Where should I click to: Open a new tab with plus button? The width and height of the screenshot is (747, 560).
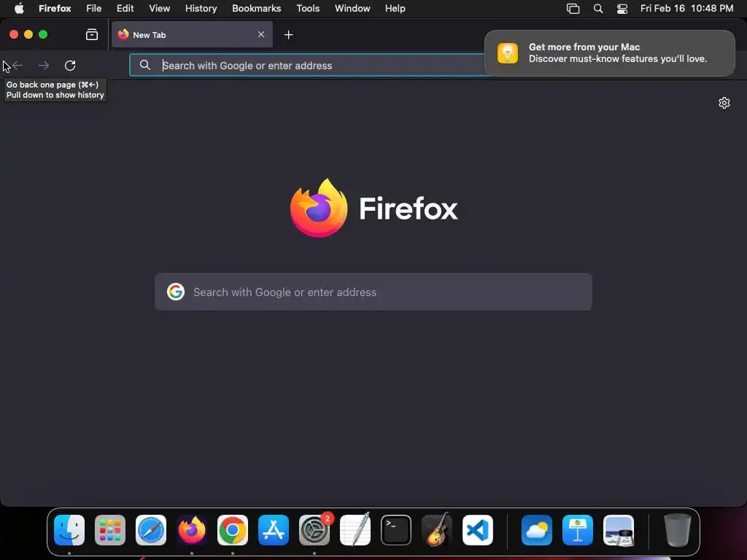coord(288,35)
